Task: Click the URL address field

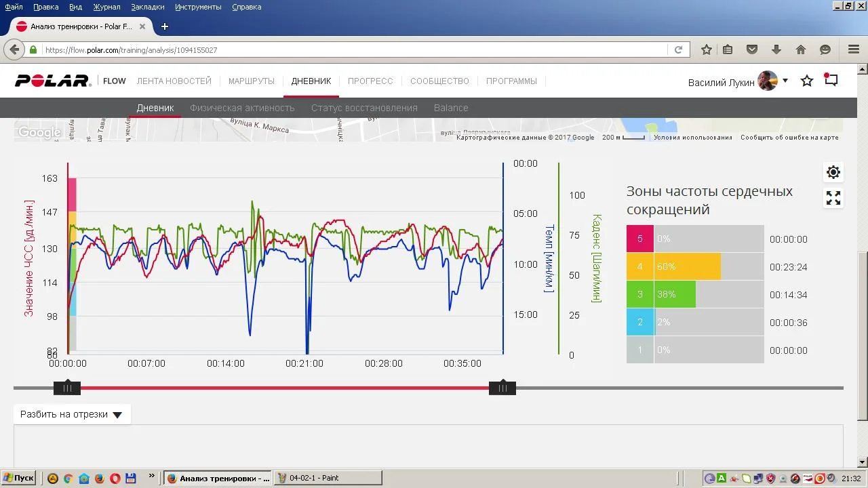Action: [355, 49]
